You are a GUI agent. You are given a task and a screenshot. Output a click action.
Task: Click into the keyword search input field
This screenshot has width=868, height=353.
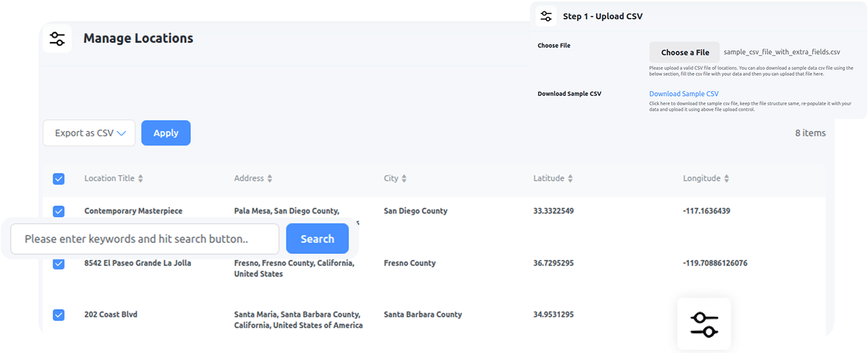[x=144, y=239]
